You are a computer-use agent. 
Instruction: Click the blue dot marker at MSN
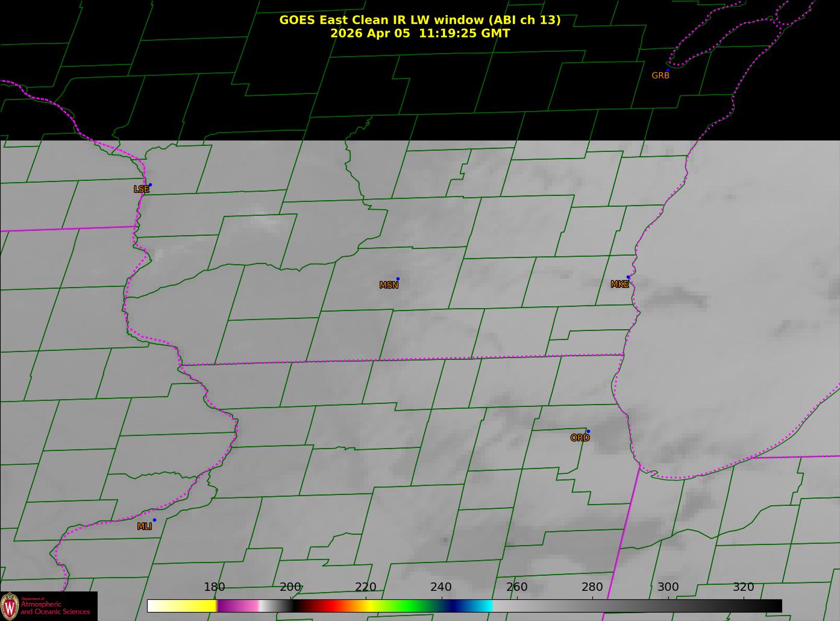[398, 279]
